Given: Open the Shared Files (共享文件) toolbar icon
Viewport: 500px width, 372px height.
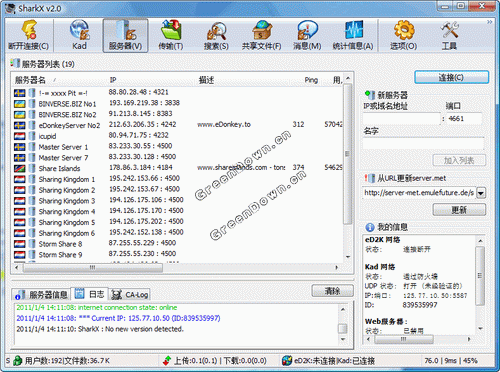Looking at the screenshot, I should point(262,31).
